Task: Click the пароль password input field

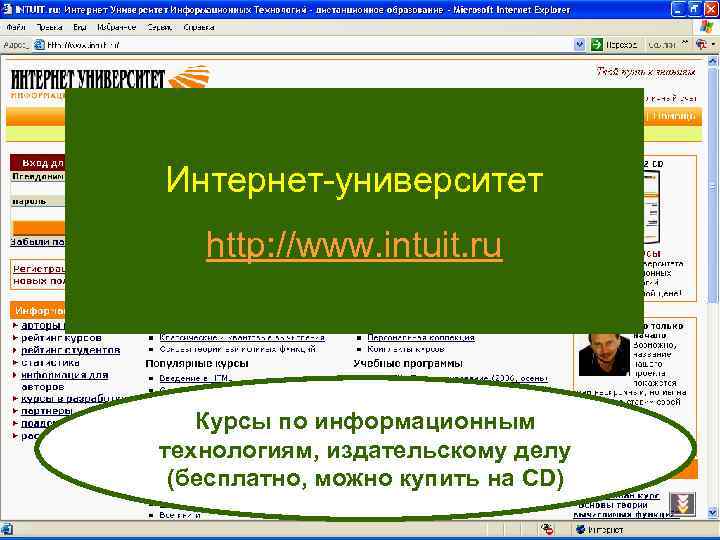Action: pos(38,213)
